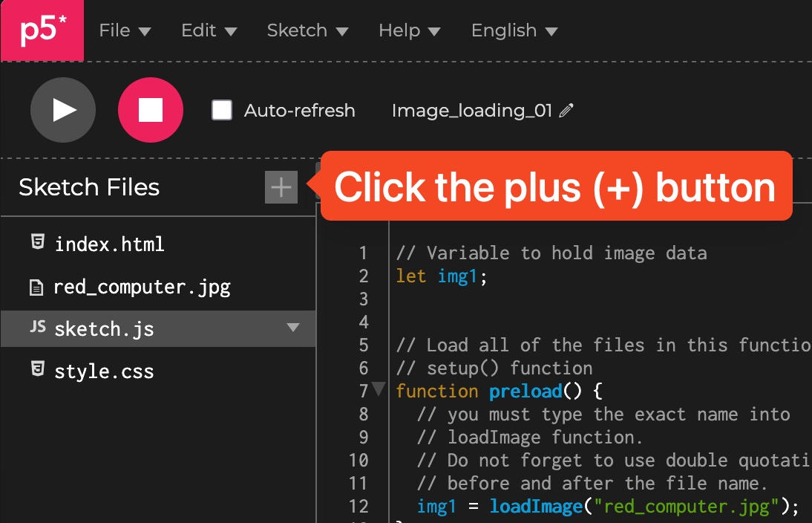Click the JS icon beside sketch.js
The image size is (812, 523).
click(37, 328)
